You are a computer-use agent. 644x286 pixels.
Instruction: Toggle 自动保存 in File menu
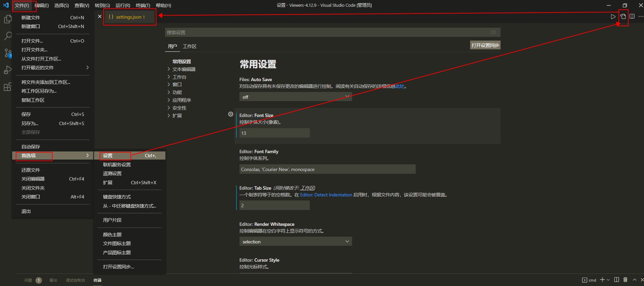coord(52,147)
